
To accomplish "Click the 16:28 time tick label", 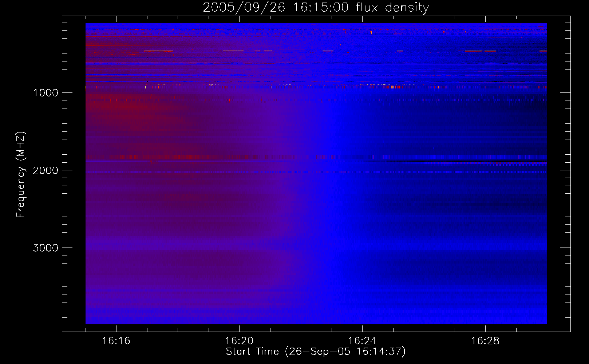I will pos(485,341).
